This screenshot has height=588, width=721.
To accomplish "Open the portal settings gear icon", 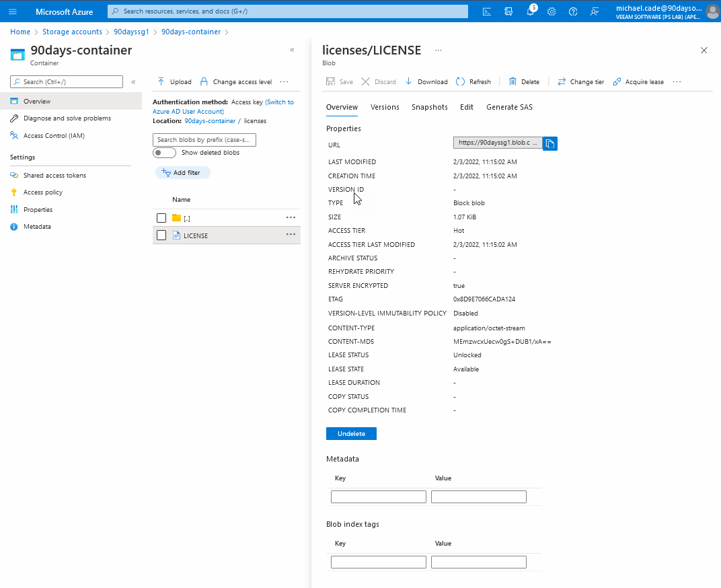I will click(552, 11).
